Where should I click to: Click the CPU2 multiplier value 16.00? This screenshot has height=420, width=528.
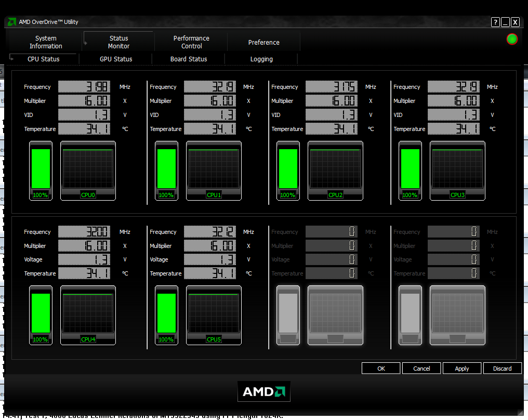(x=332, y=101)
